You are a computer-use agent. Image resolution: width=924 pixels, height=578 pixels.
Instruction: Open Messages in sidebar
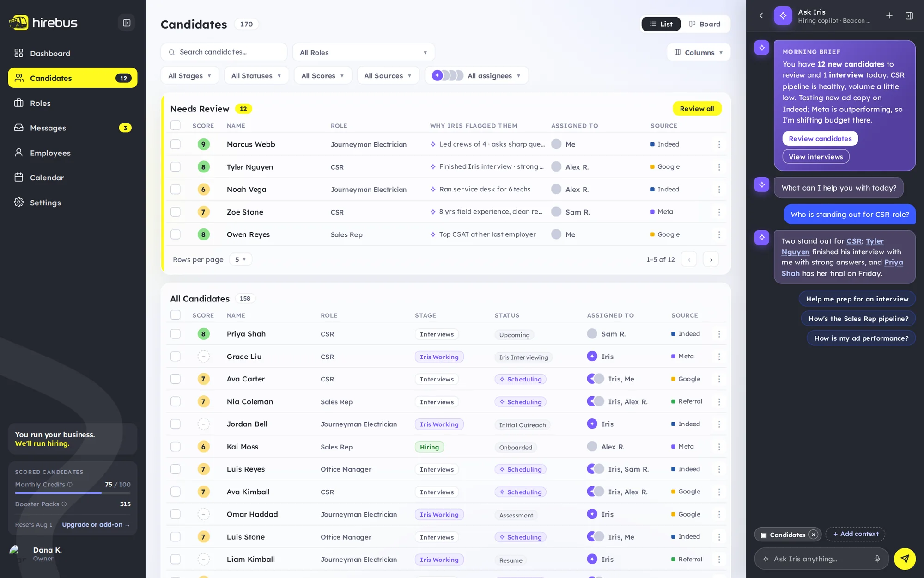(x=73, y=128)
